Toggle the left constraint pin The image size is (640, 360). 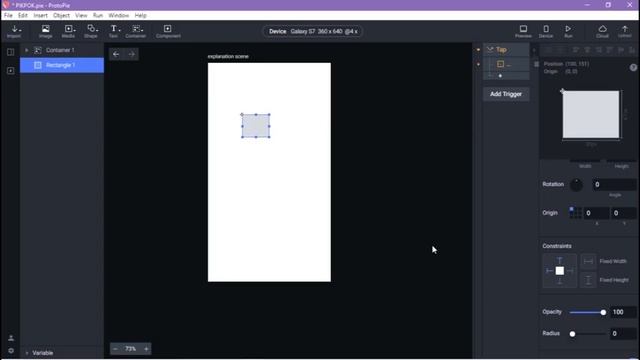coord(549,271)
